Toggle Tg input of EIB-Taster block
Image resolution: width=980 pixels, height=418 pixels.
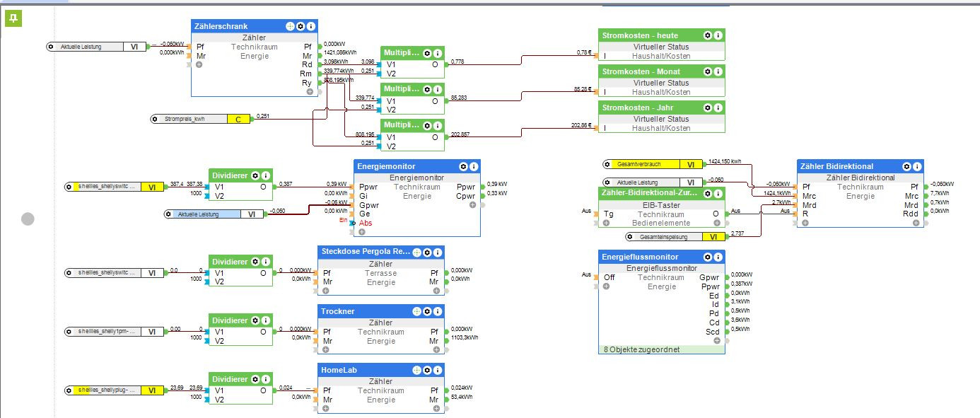click(x=597, y=213)
